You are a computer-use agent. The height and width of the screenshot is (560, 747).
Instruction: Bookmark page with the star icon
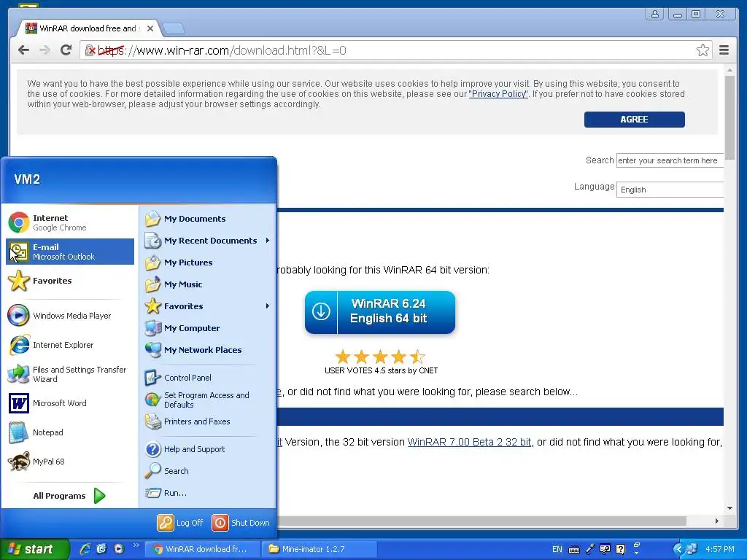click(x=703, y=50)
